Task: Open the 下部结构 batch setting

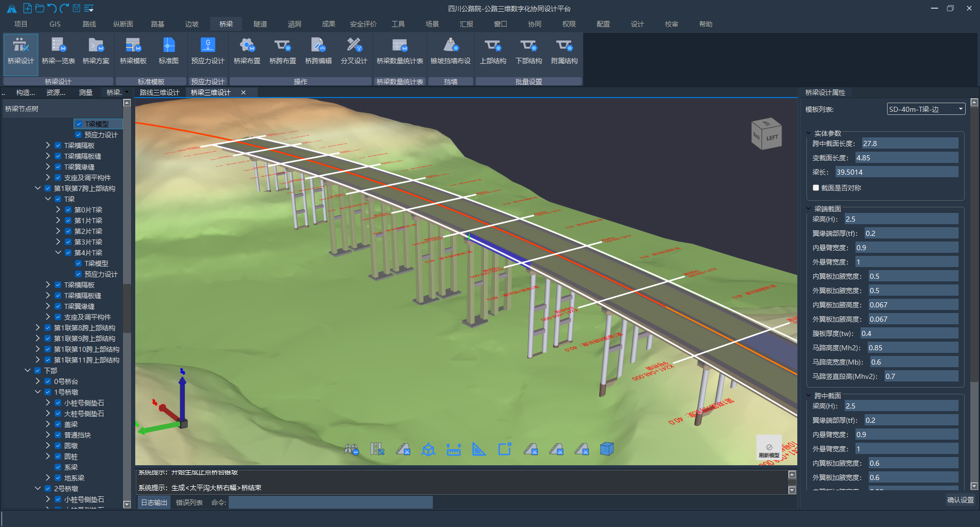Action: (x=528, y=51)
